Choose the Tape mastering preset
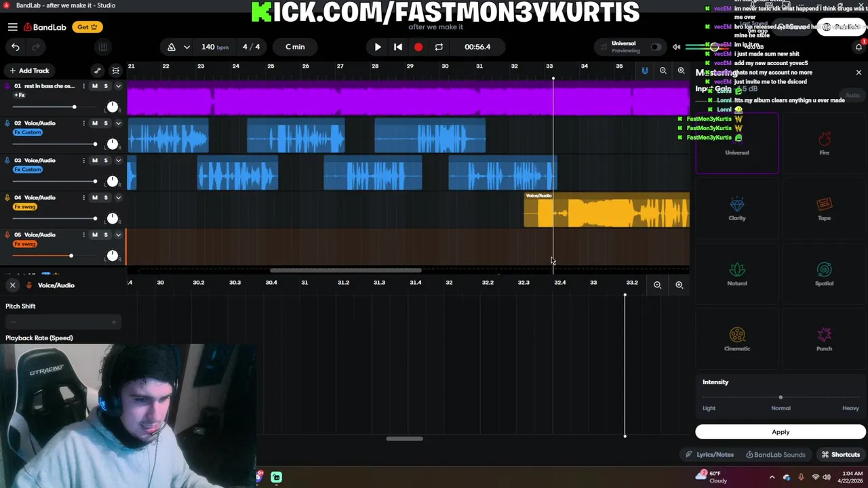The image size is (868, 488). tap(824, 209)
